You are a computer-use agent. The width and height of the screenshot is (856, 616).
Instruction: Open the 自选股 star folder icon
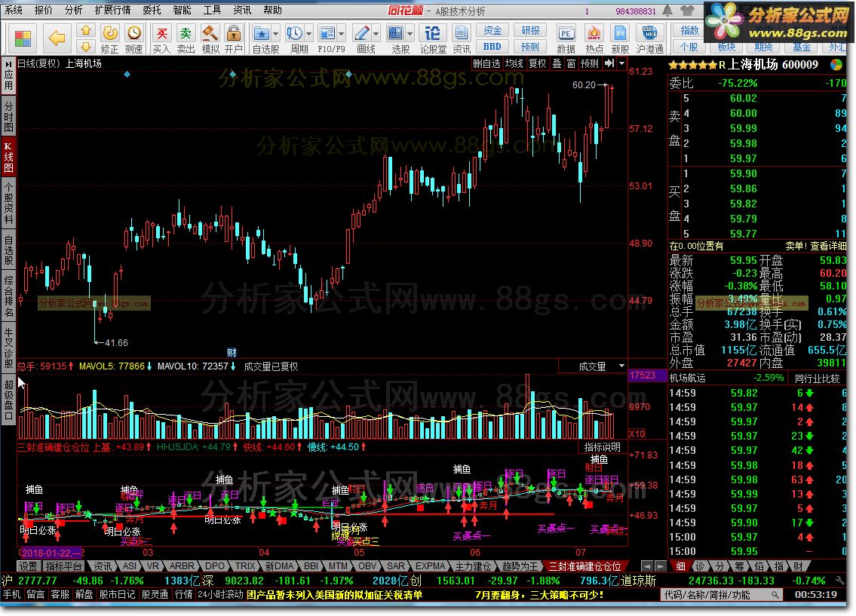[x=262, y=34]
